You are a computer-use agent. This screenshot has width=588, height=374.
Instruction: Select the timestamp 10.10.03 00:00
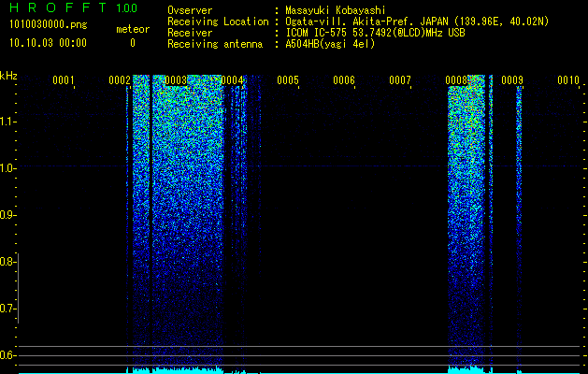[48, 43]
